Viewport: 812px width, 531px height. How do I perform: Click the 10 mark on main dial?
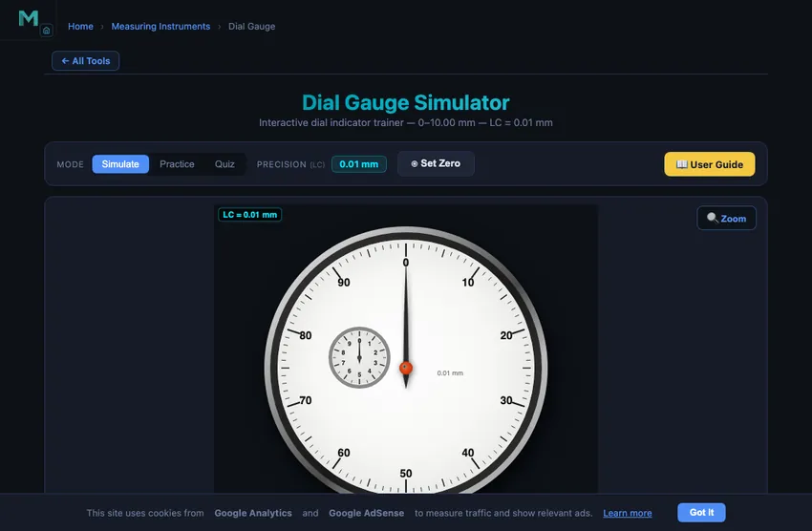[x=468, y=283]
